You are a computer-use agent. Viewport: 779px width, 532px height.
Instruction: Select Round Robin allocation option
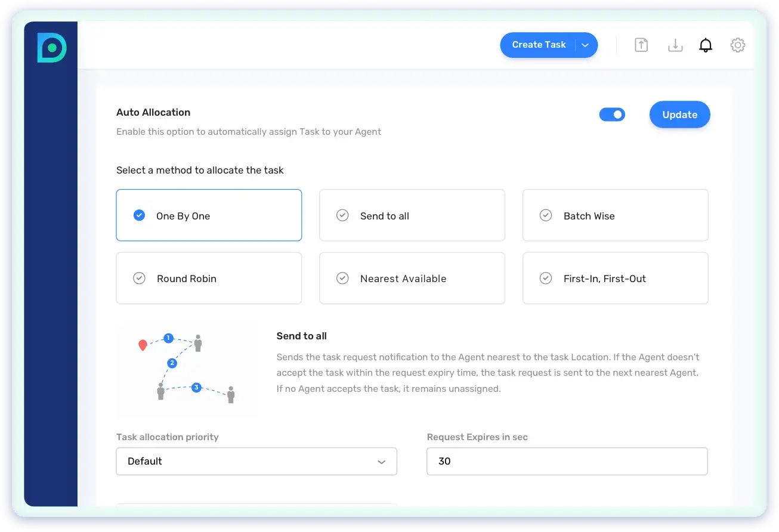click(209, 278)
